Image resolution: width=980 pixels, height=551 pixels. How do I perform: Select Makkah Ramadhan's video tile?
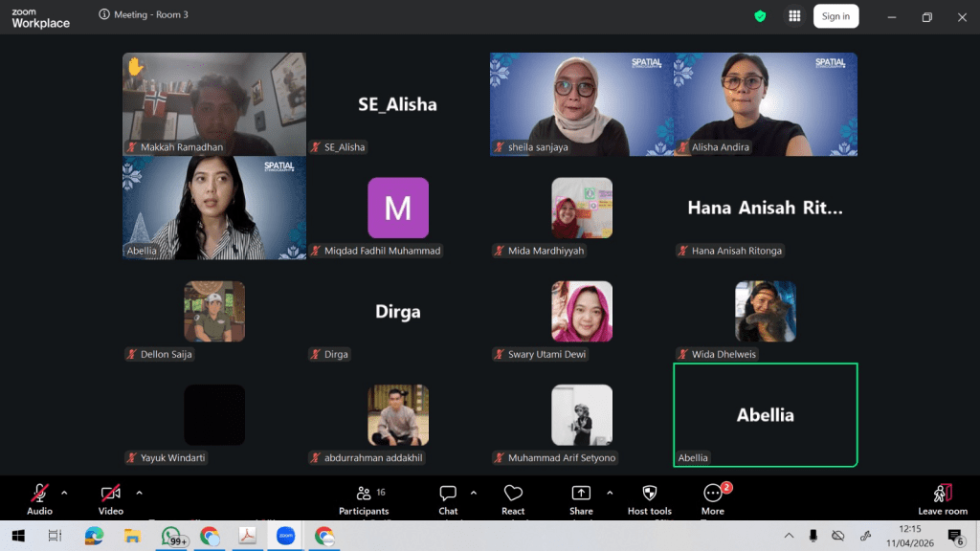tap(214, 103)
